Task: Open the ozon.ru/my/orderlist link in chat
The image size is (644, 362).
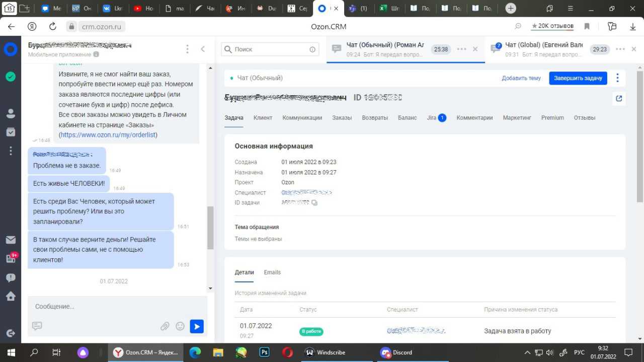Action: 108,135
